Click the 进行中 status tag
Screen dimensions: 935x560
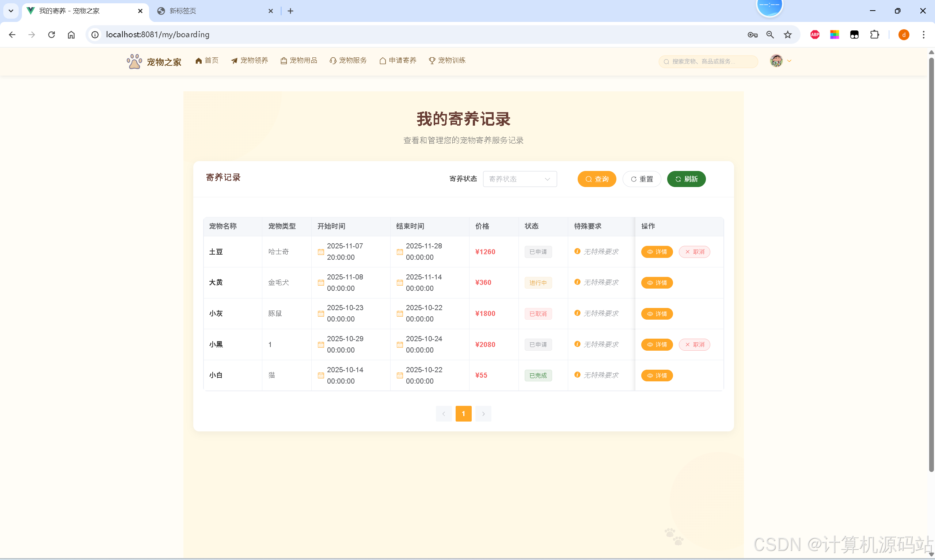point(538,283)
